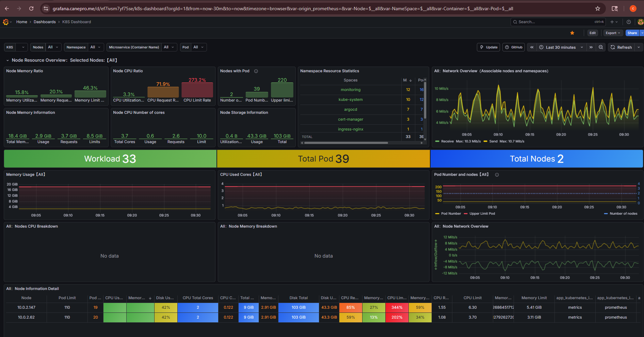
Task: Click the Refresh dashboard button
Action: 621,47
